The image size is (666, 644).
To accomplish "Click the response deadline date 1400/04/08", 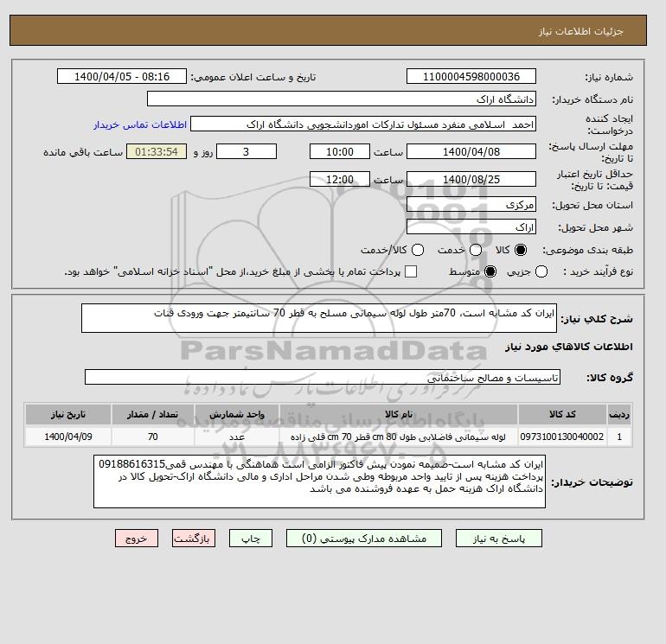I will coord(471,151).
